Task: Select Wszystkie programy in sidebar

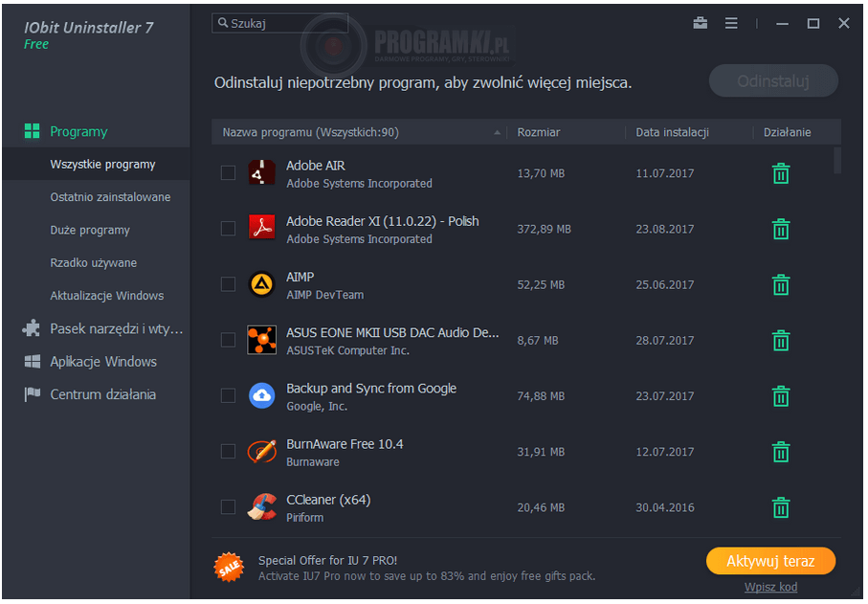Action: (97, 164)
